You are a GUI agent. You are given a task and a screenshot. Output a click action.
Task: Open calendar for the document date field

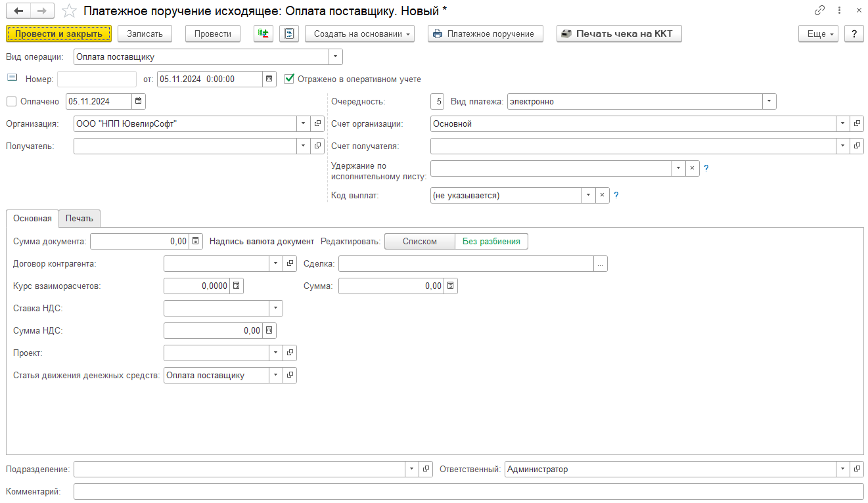(270, 79)
